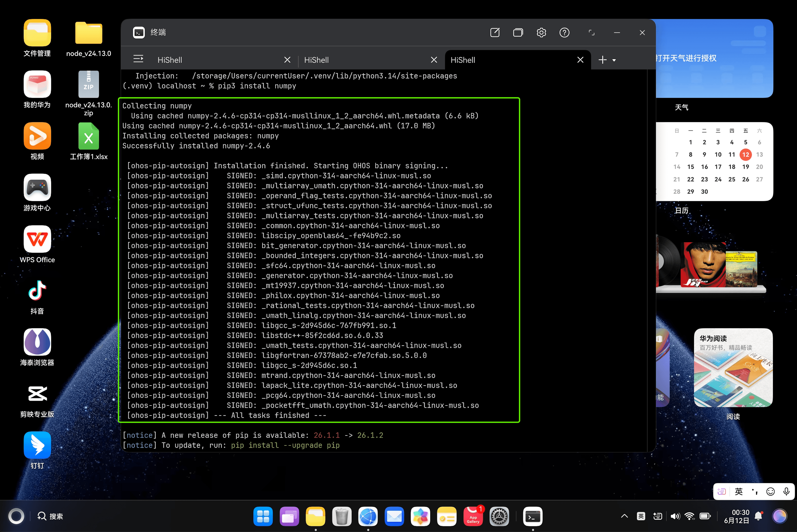Launch 剪映专业版 video editor
The width and height of the screenshot is (797, 532).
[37, 393]
